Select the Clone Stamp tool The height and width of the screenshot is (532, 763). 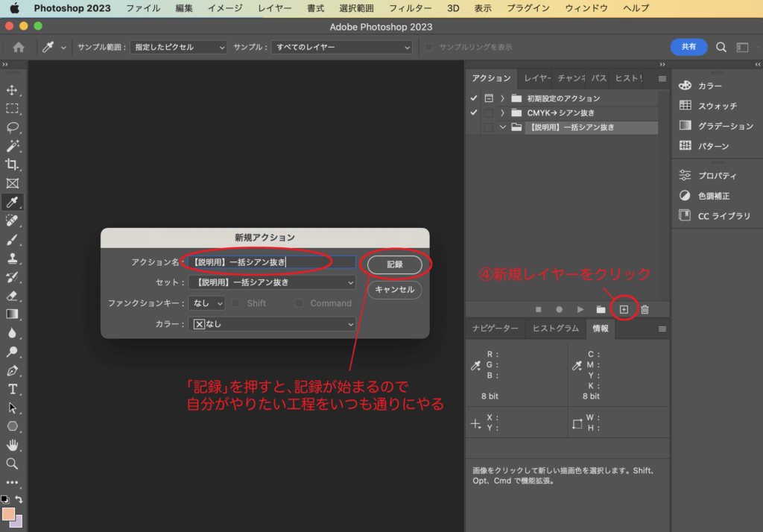tap(12, 259)
